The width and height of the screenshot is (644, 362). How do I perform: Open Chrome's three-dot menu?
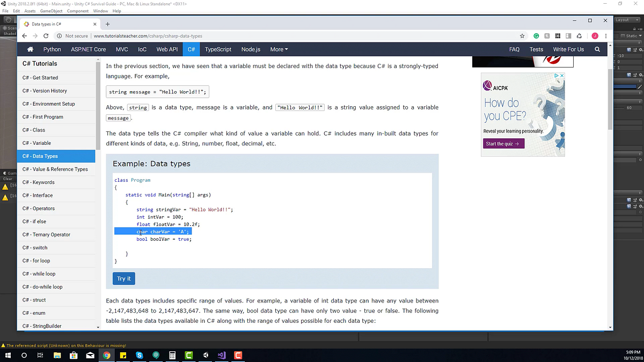(606, 35)
